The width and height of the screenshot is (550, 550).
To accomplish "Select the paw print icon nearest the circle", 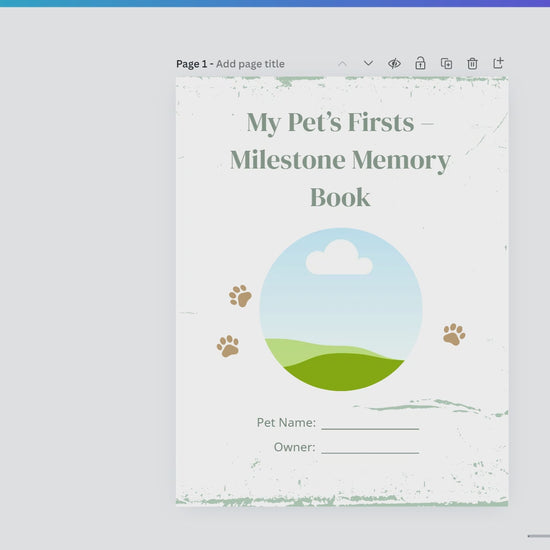I will [x=240, y=296].
